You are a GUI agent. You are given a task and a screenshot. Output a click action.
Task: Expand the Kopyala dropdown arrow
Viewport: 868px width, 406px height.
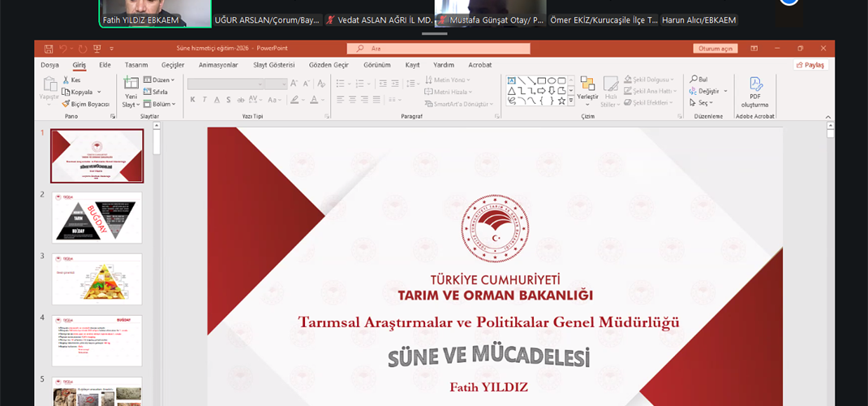pos(99,92)
